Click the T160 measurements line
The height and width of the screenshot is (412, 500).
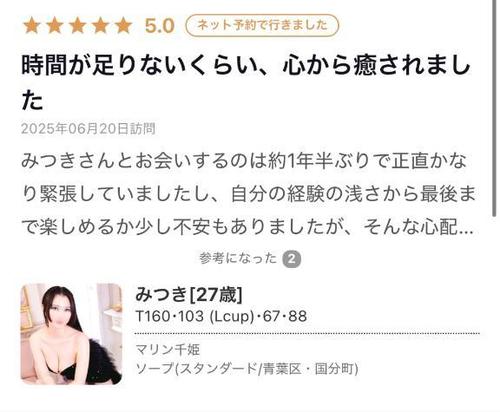(x=221, y=316)
